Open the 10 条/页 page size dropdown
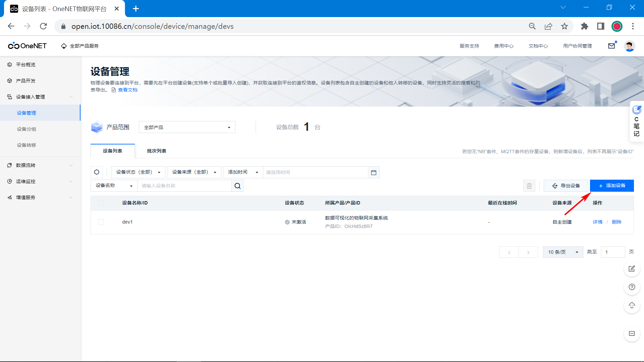 pos(563,252)
